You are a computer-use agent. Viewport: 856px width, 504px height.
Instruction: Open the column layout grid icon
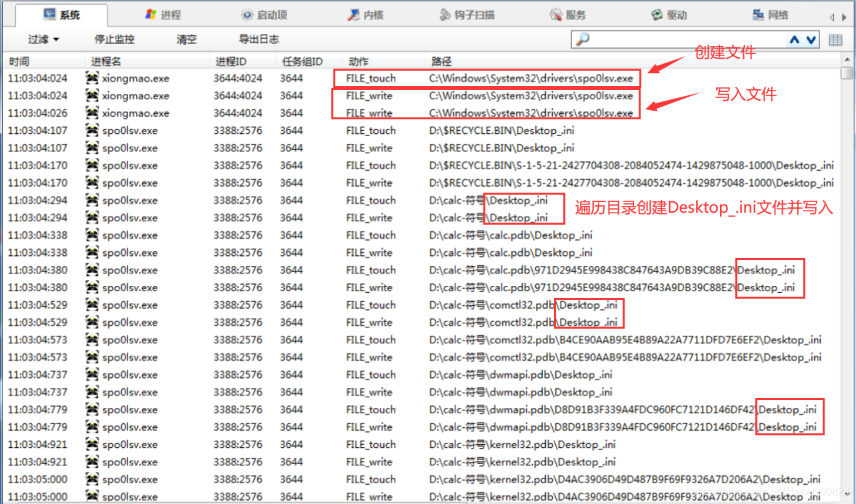835,40
